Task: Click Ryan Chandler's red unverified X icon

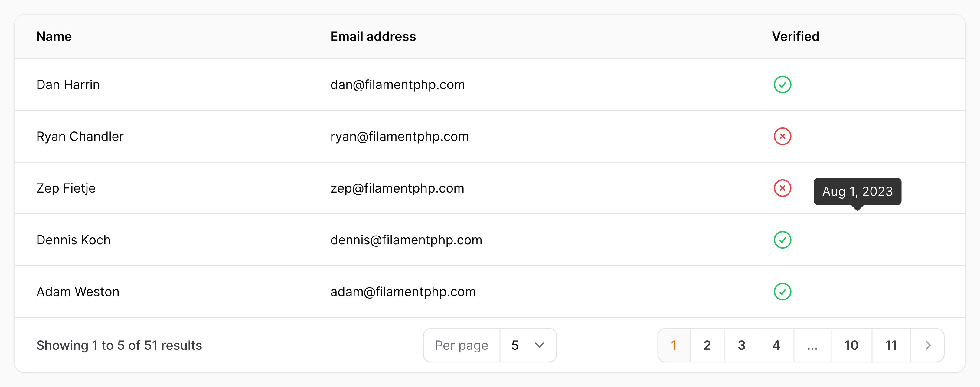Action: pyautogui.click(x=782, y=136)
